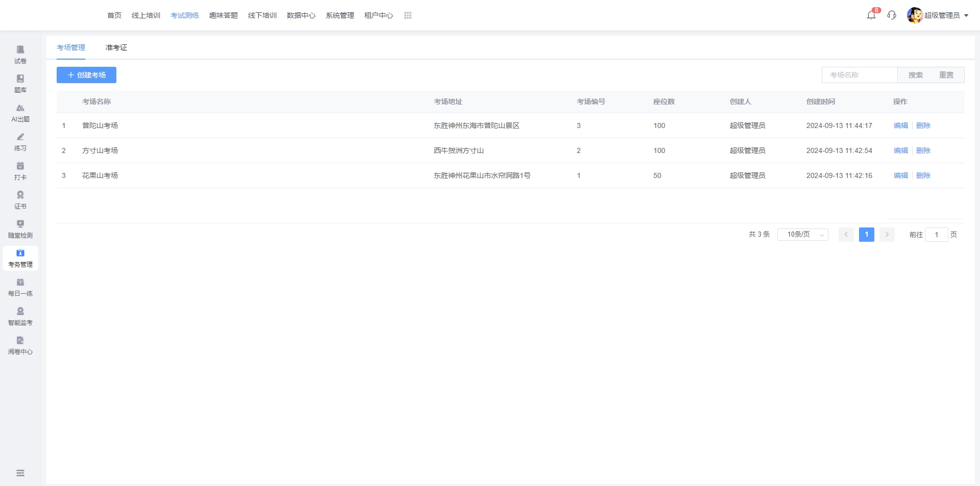Collapse sidebar using bottom menu icon
Image resolution: width=980 pixels, height=486 pixels.
20,473
